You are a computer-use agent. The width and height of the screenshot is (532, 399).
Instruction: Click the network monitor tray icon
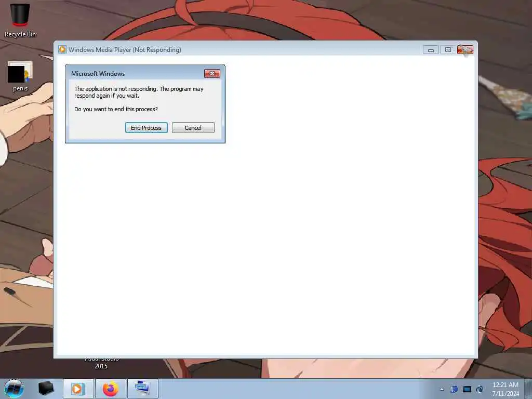pyautogui.click(x=467, y=389)
